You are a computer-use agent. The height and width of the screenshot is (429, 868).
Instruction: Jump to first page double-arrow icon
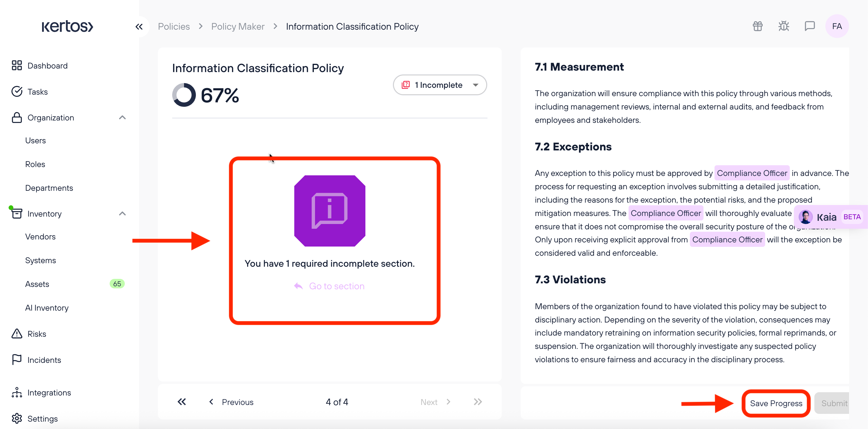pyautogui.click(x=182, y=402)
